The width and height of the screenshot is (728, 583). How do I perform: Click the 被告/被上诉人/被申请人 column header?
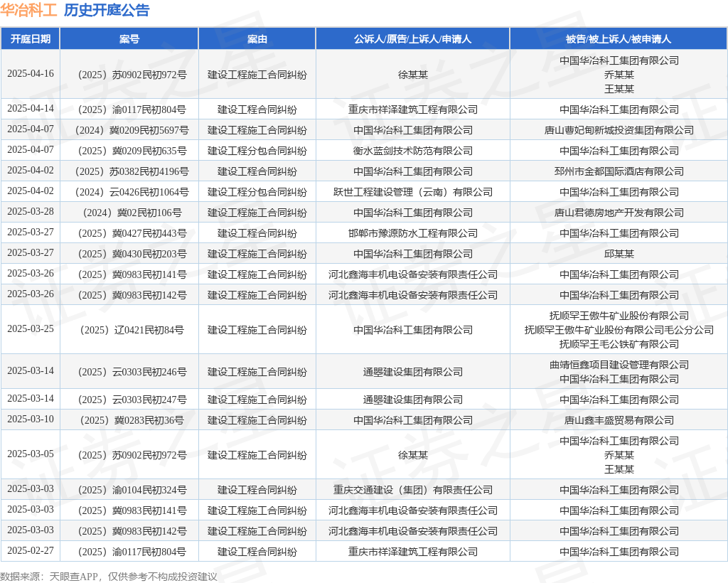(619, 39)
